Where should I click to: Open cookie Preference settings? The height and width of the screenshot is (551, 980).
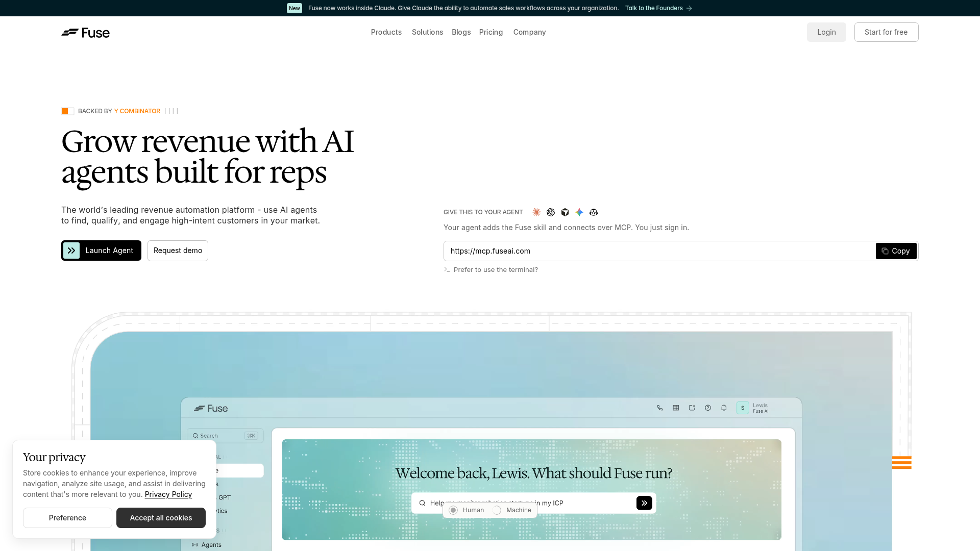pos(67,518)
